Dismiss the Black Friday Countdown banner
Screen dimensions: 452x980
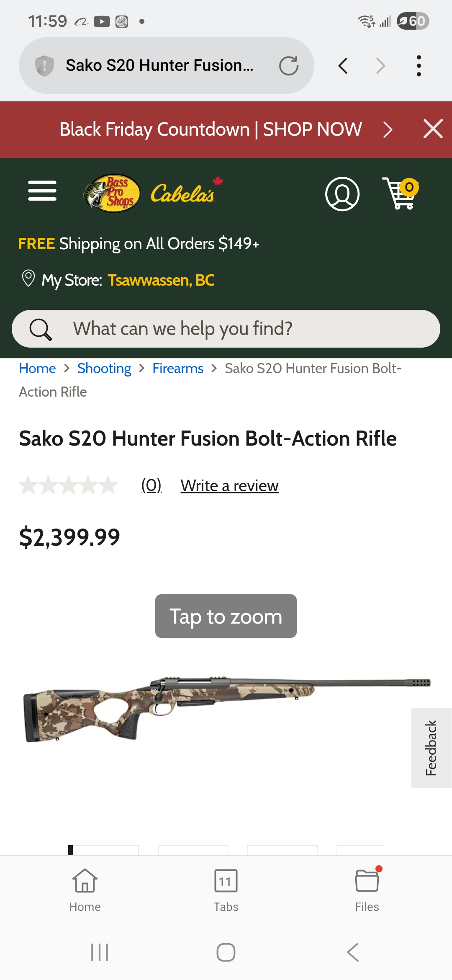coord(433,129)
